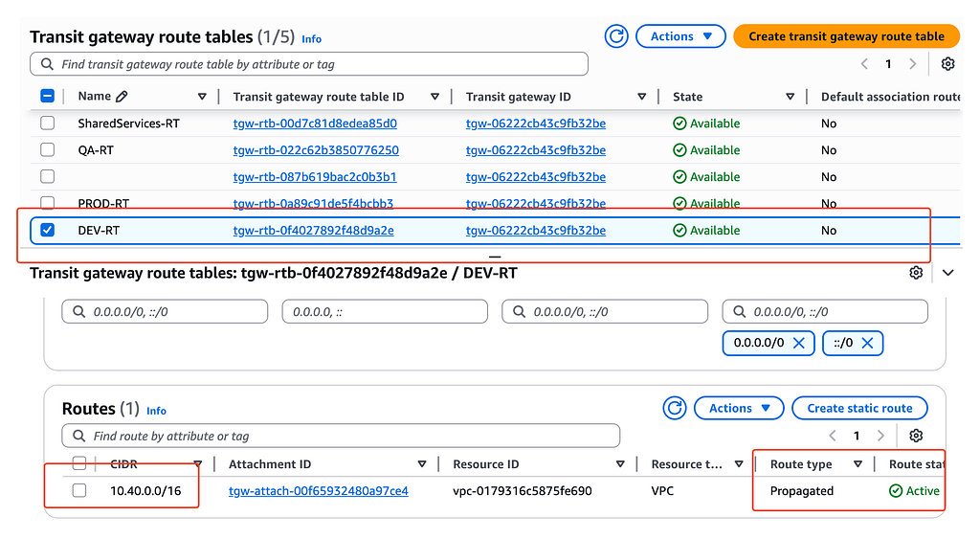Open details panel settings gear

coord(916,273)
